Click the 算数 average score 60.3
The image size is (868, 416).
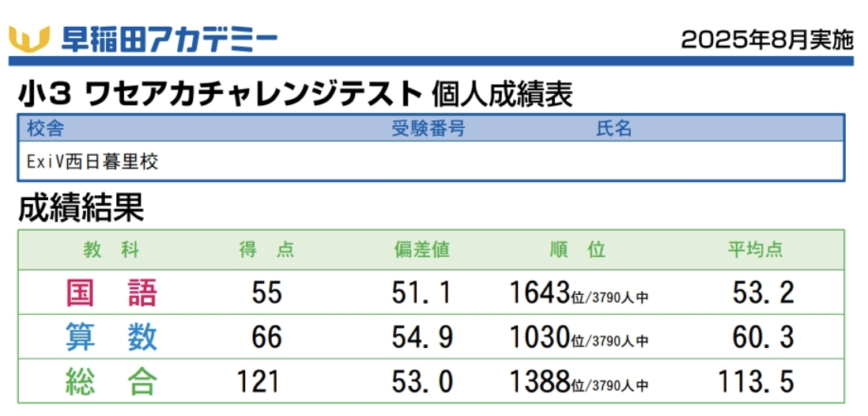[764, 338]
